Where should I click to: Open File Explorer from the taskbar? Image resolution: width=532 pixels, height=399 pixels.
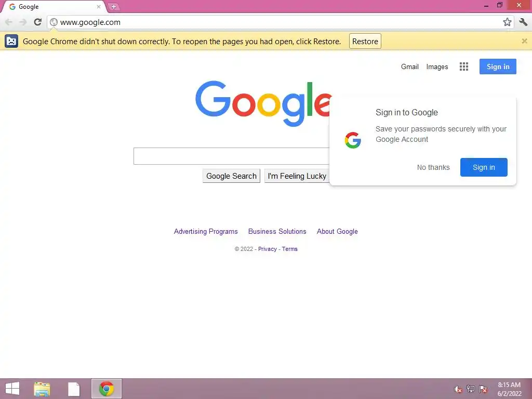tap(42, 389)
